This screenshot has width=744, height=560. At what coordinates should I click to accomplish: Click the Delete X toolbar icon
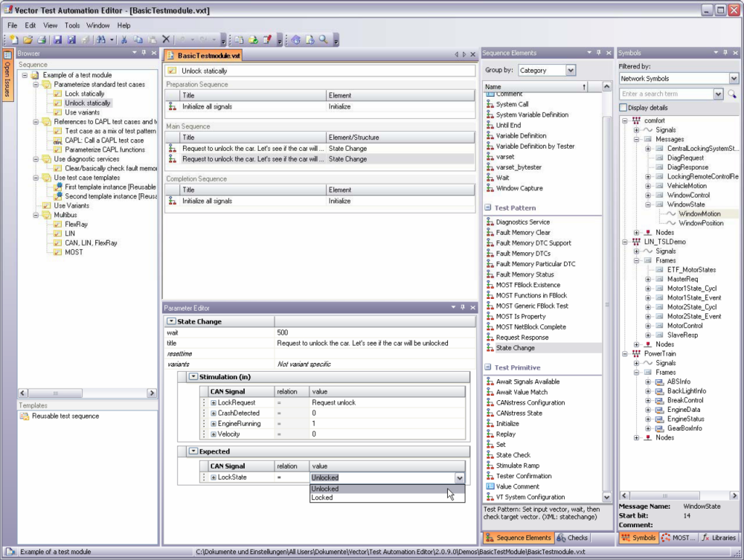click(x=166, y=39)
